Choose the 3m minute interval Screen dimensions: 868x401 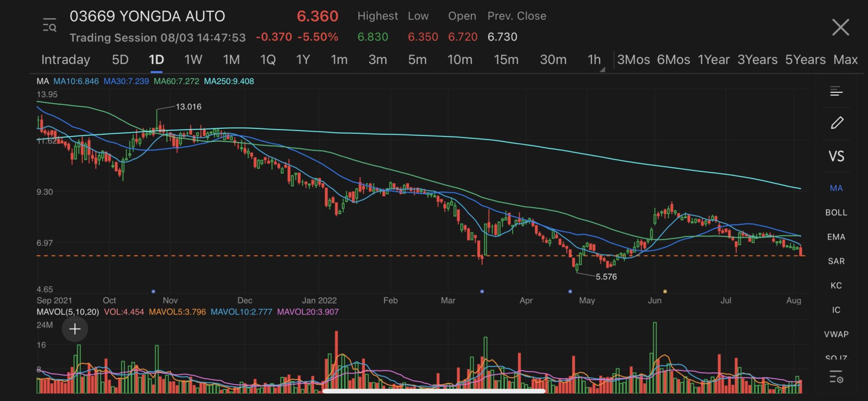tap(378, 59)
